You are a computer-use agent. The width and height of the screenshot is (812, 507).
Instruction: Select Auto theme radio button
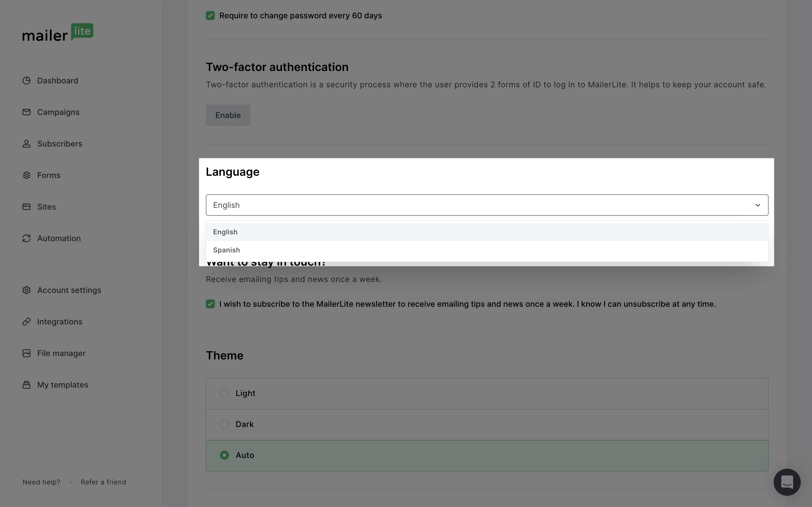point(224,455)
